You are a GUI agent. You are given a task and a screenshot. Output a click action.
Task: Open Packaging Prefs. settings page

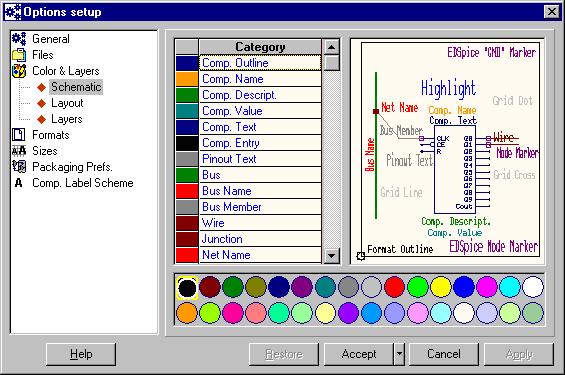click(x=72, y=167)
